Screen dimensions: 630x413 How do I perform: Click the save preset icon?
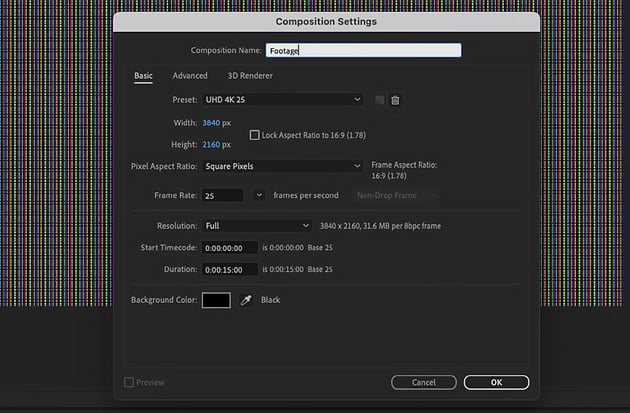coord(379,100)
